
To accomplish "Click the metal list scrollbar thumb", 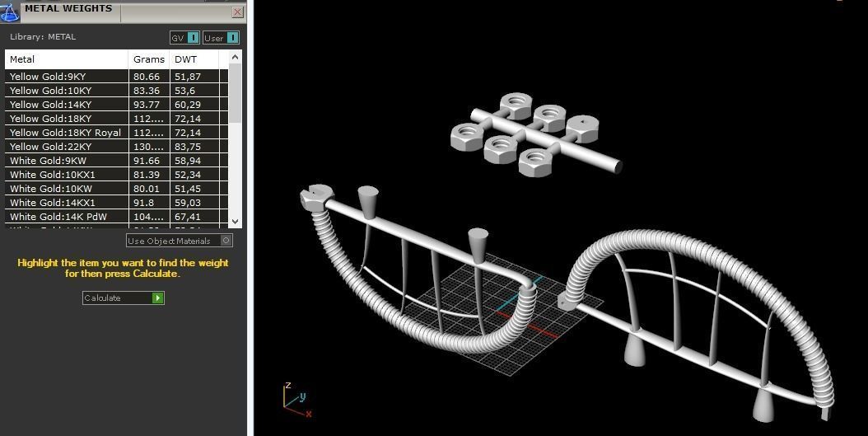I will (236, 93).
